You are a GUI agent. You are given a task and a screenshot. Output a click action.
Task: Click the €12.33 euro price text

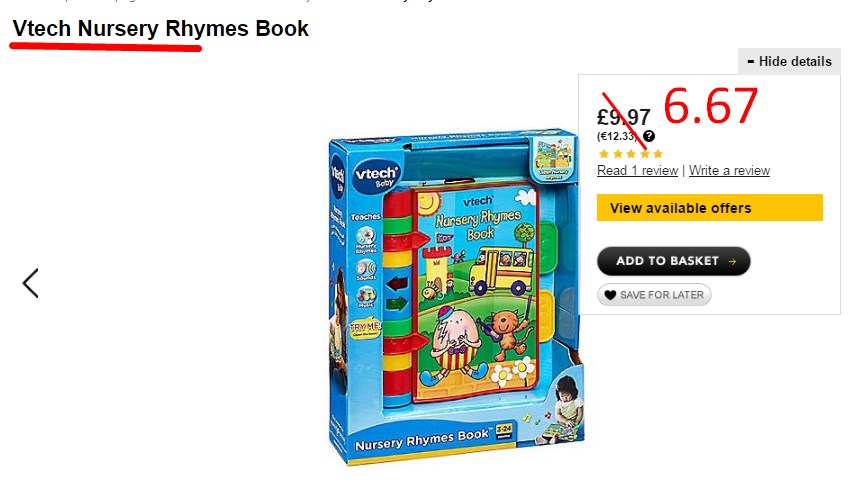coord(618,136)
